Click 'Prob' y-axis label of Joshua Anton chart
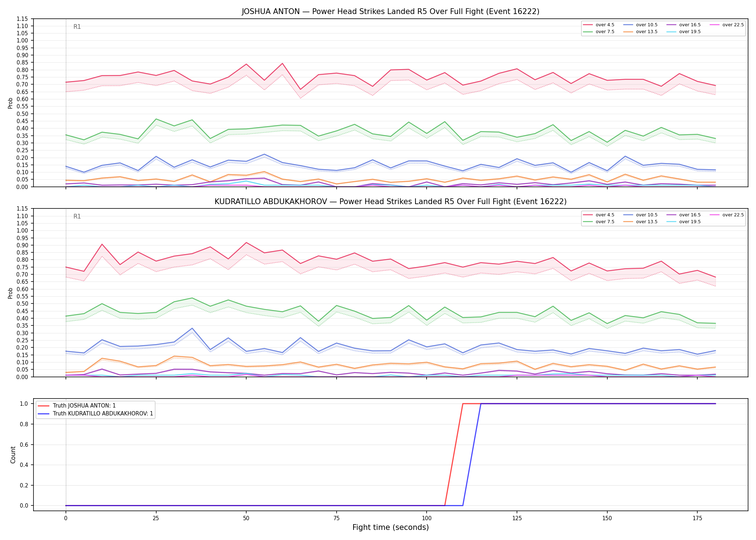 tap(10, 103)
